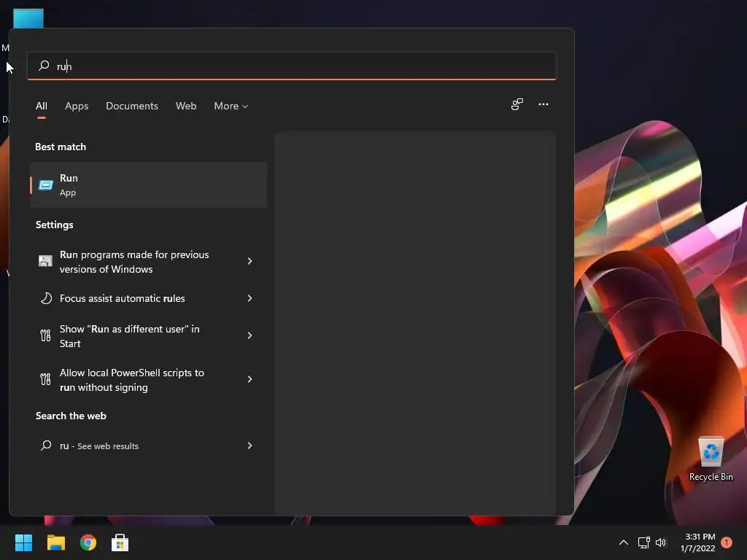The width and height of the screenshot is (747, 560).
Task: Open Microsoft Store from taskbar
Action: (120, 542)
